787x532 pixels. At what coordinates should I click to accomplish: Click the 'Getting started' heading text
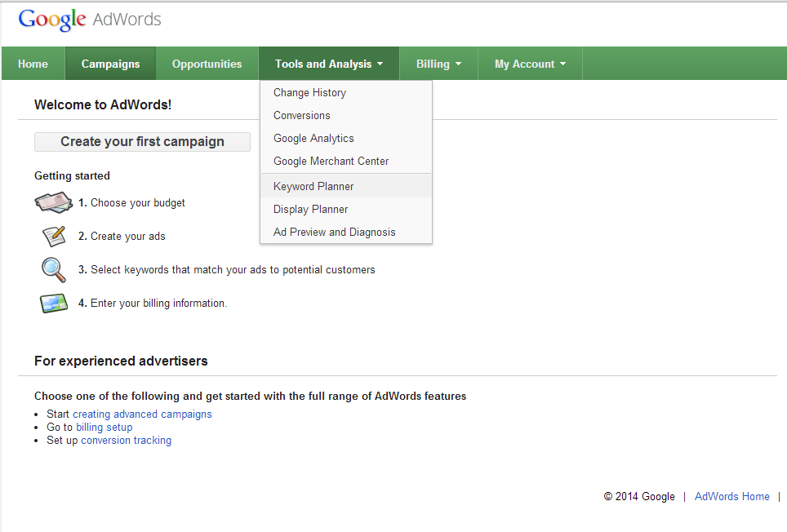tap(73, 176)
